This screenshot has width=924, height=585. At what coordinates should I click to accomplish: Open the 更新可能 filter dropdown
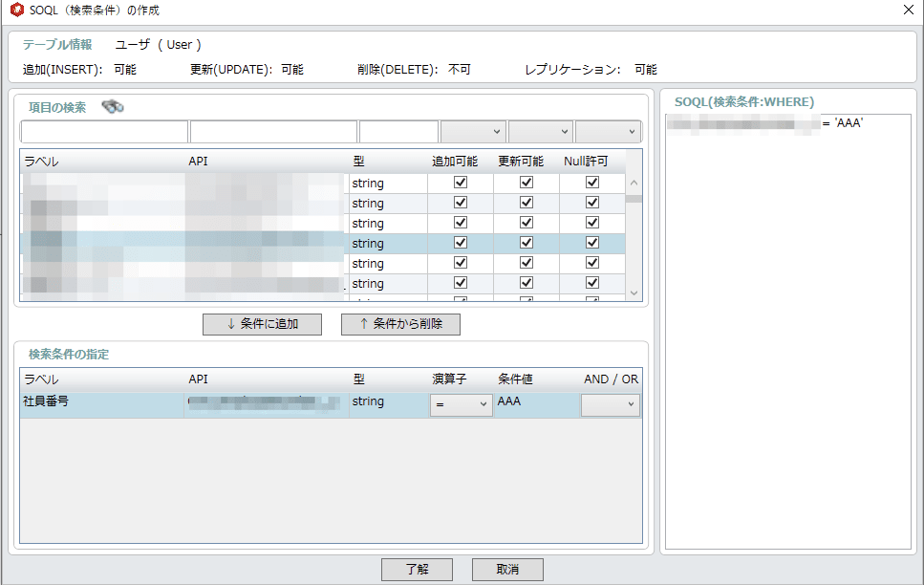pos(541,132)
